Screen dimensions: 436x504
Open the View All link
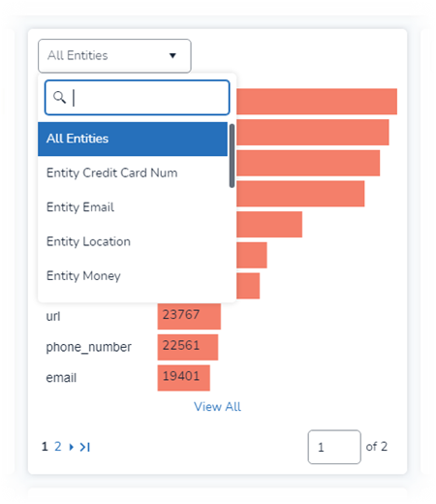click(x=217, y=407)
